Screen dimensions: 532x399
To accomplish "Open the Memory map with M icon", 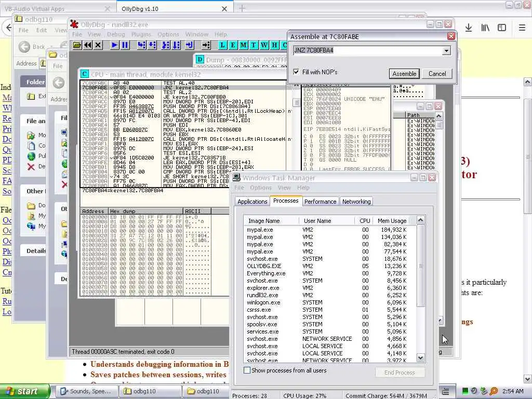I will pos(243,45).
